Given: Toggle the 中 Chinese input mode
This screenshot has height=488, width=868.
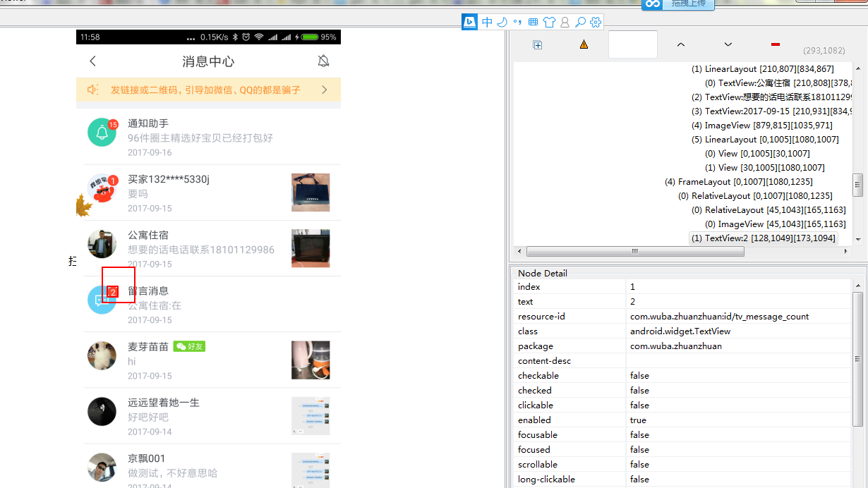Looking at the screenshot, I should click(488, 23).
